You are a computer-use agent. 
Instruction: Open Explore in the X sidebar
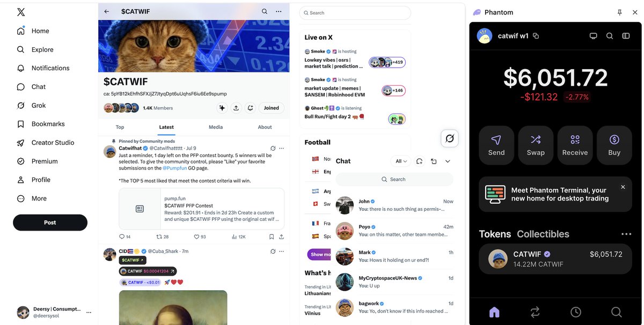pos(35,49)
